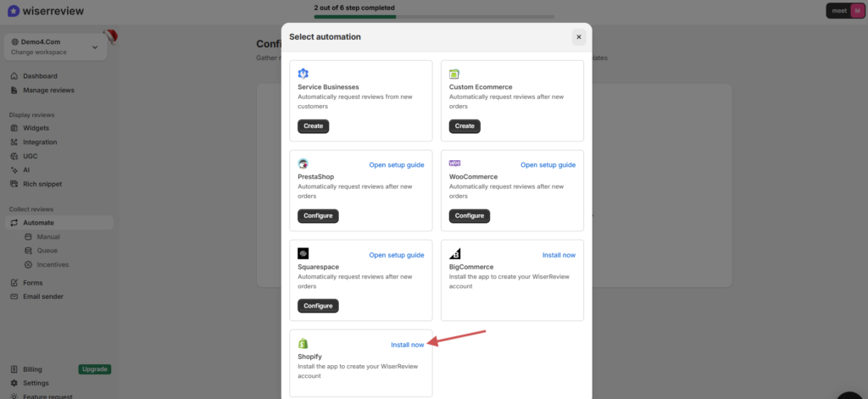Click the onboarding steps progress bar
Image resolution: width=868 pixels, height=399 pixels.
(433, 16)
